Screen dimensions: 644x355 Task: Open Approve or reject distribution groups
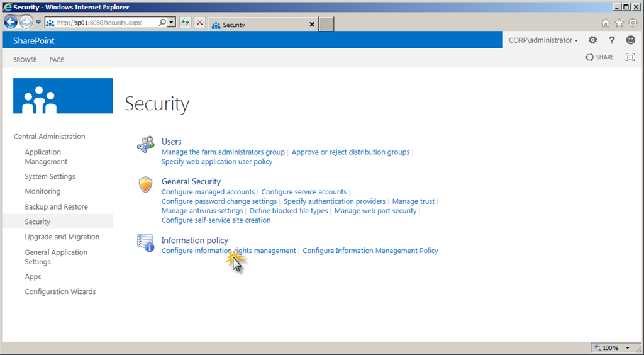pos(350,152)
